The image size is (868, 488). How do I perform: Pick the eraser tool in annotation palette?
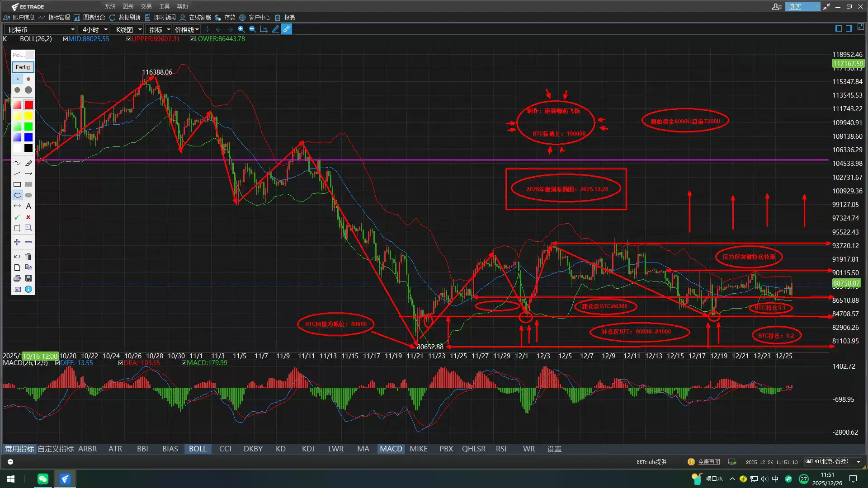point(28,163)
